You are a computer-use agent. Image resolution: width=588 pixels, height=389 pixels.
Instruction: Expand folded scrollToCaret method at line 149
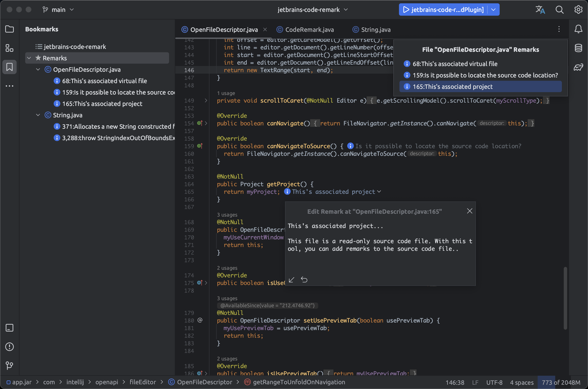tap(206, 100)
